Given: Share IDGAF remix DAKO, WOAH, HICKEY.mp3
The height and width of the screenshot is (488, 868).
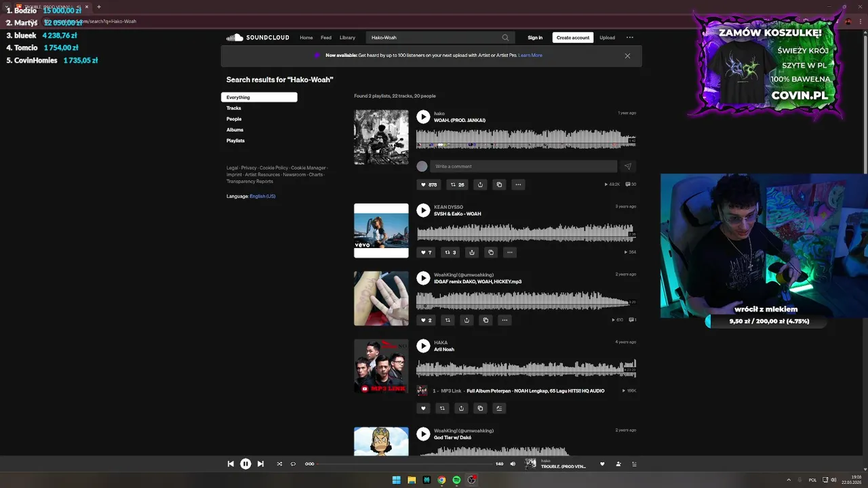Looking at the screenshot, I should click(x=467, y=320).
